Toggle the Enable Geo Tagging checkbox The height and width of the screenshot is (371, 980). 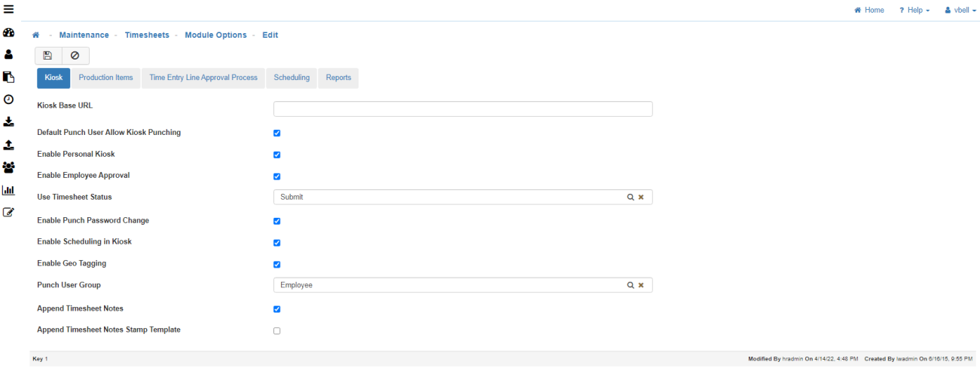(x=277, y=265)
